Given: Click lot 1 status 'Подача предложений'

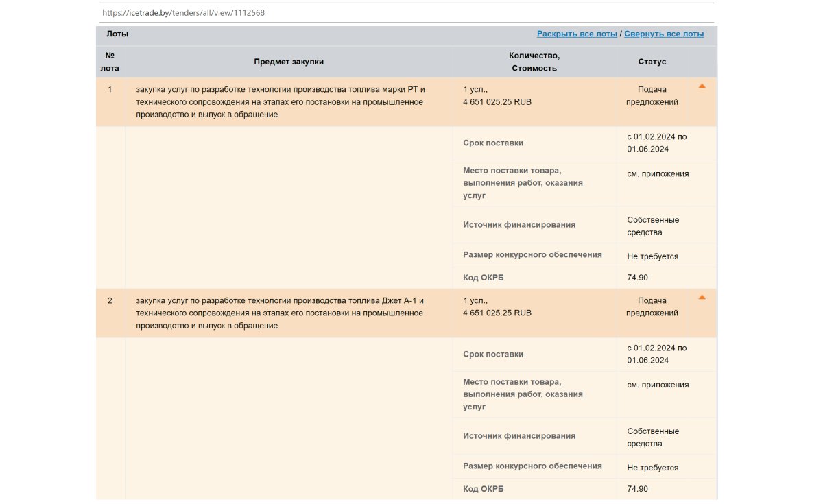Looking at the screenshot, I should pyautogui.click(x=652, y=95).
